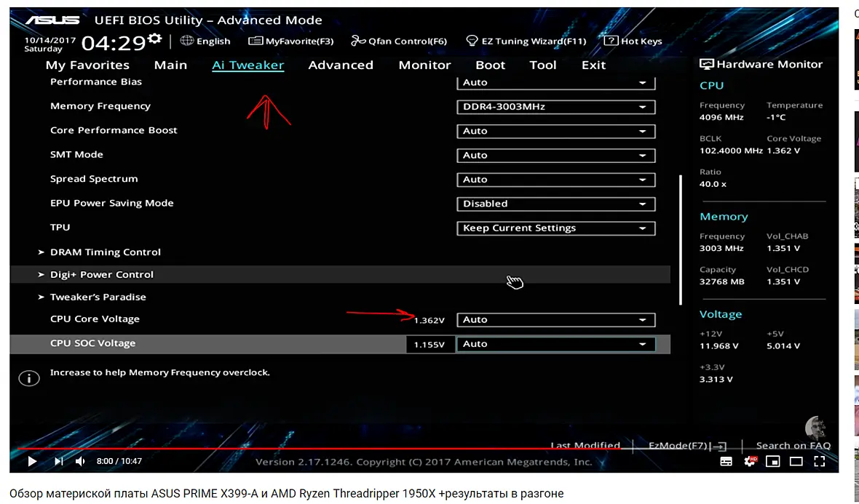Image resolution: width=859 pixels, height=504 pixels.
Task: Click the BIOS settings list scrollbar
Action: tap(681, 240)
